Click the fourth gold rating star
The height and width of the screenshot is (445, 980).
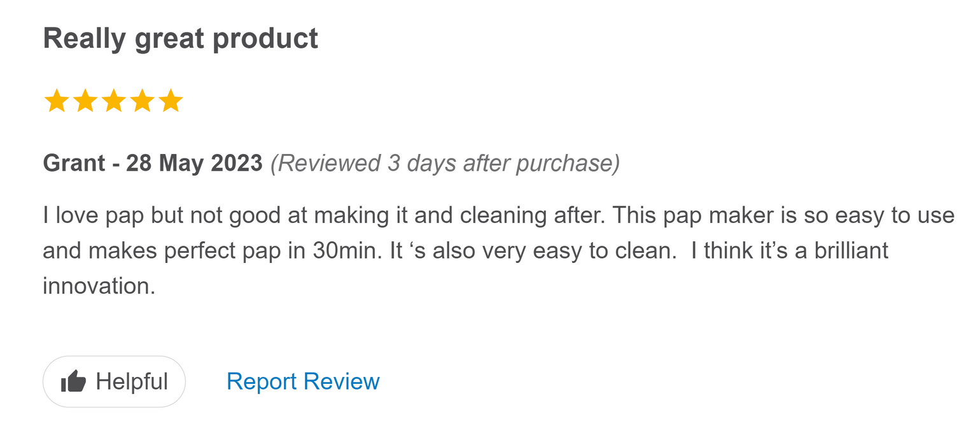pyautogui.click(x=142, y=101)
